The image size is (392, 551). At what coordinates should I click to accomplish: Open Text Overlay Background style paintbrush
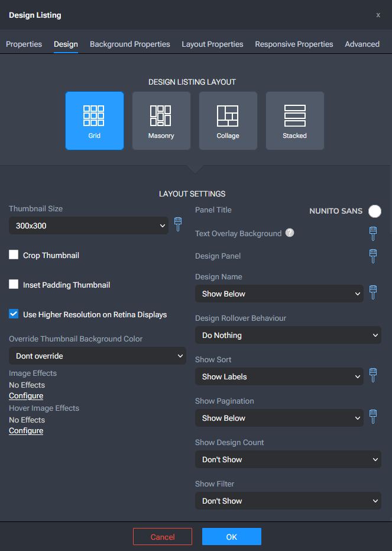(x=373, y=233)
